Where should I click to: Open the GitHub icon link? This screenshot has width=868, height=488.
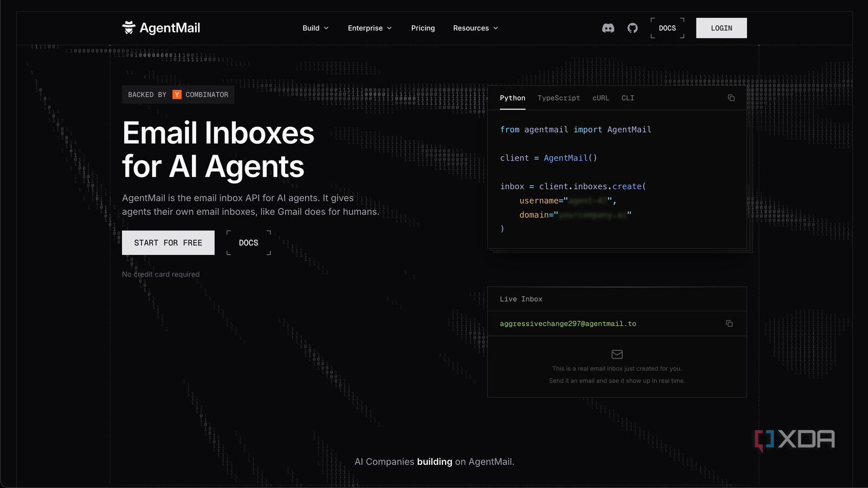pos(632,28)
